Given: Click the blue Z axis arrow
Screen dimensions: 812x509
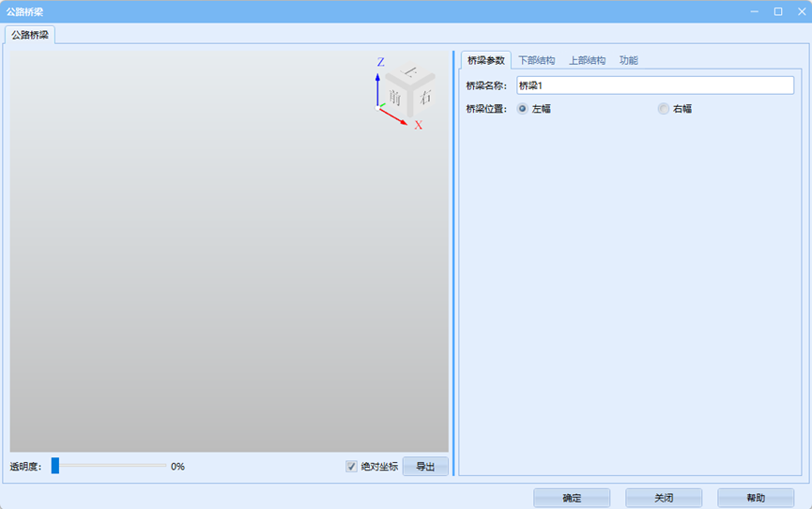Looking at the screenshot, I should [377, 87].
